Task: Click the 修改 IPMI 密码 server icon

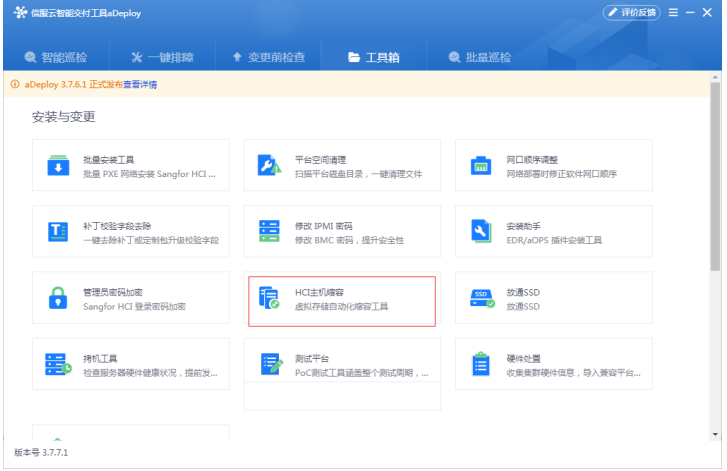Action: click(269, 232)
